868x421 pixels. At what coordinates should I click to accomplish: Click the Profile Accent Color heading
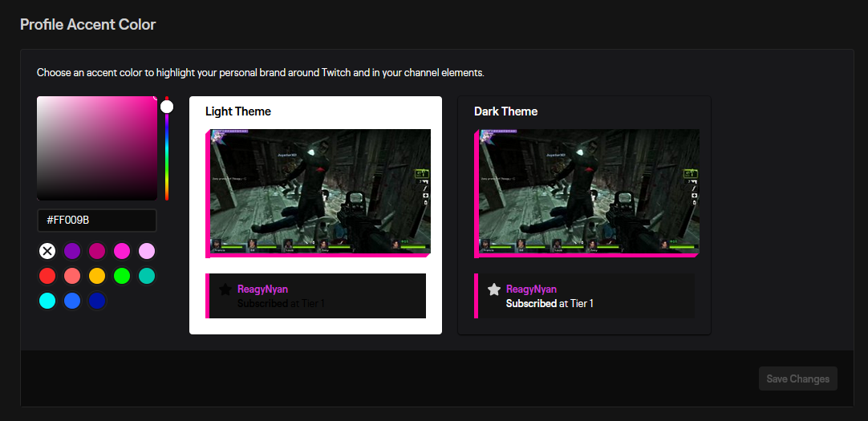click(88, 24)
